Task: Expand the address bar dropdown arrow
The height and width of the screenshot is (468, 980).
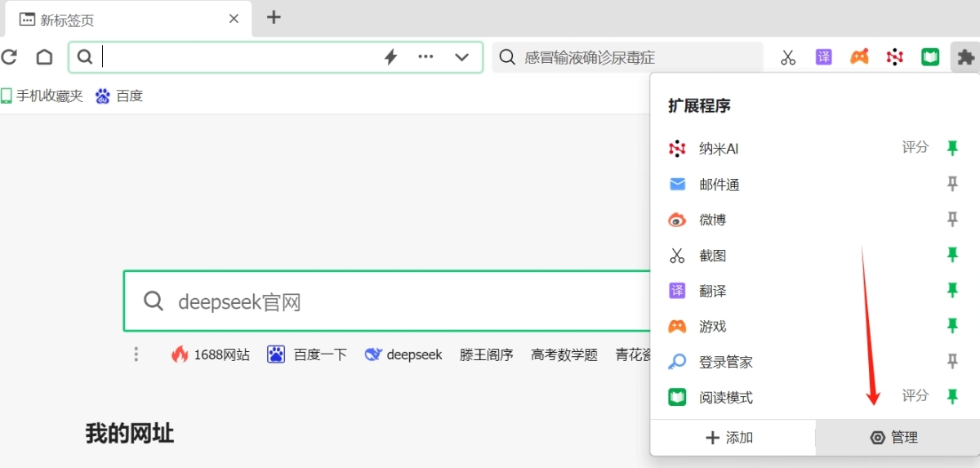Action: click(x=461, y=57)
